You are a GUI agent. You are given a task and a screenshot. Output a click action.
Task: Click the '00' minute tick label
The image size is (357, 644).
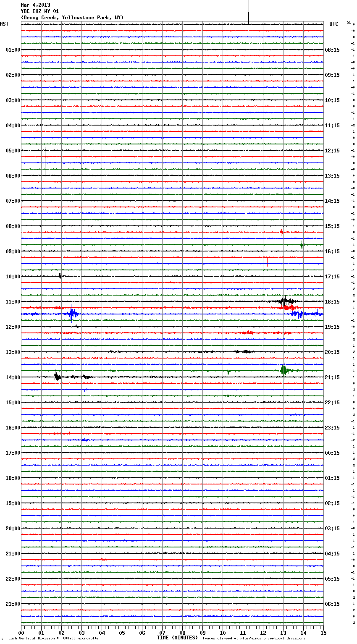click(x=21, y=633)
